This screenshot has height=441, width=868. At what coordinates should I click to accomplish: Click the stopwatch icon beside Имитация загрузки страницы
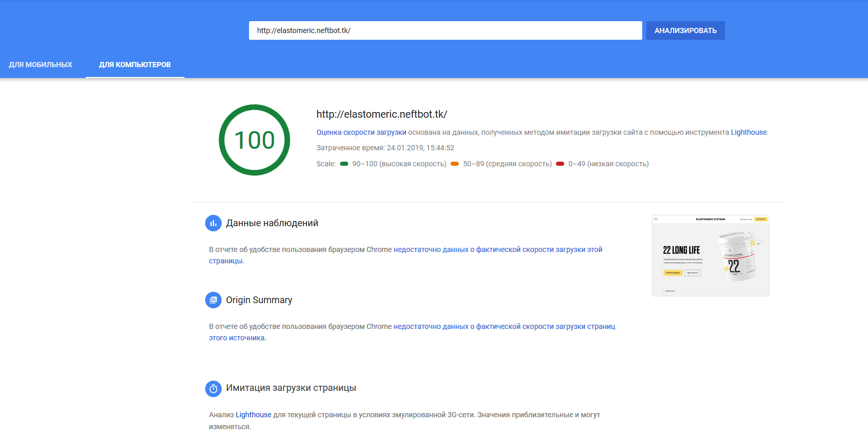coord(213,389)
